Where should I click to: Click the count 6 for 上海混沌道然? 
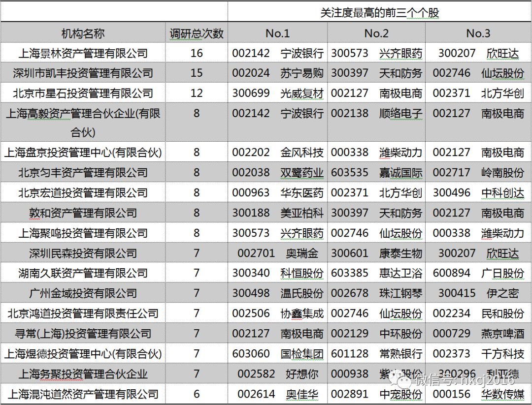(x=197, y=394)
